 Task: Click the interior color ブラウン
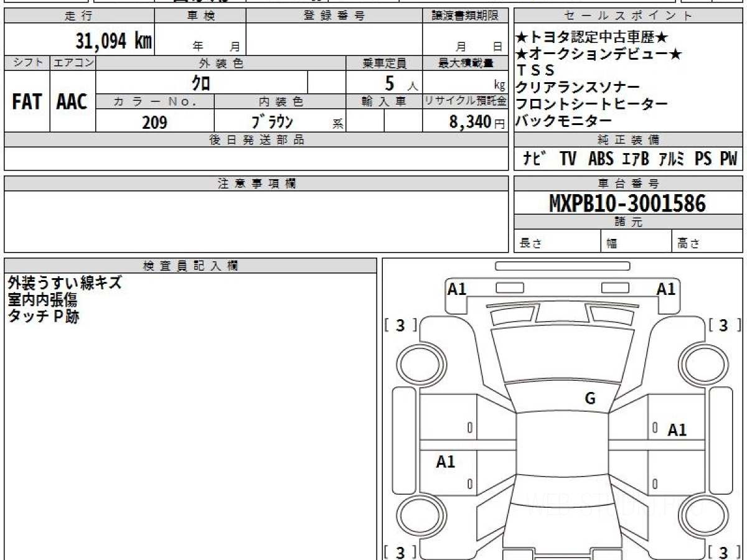[x=272, y=122]
